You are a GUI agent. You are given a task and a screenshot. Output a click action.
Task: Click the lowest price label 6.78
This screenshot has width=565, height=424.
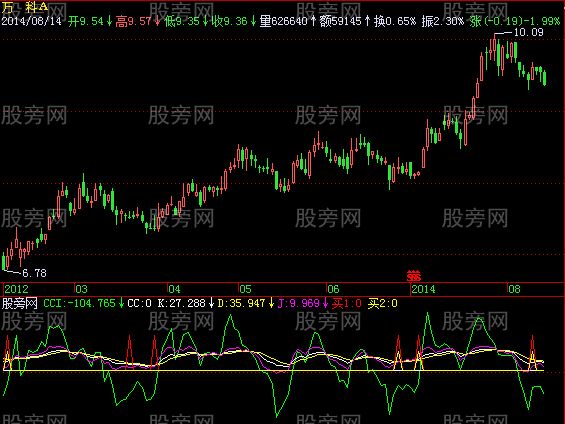[x=35, y=273]
